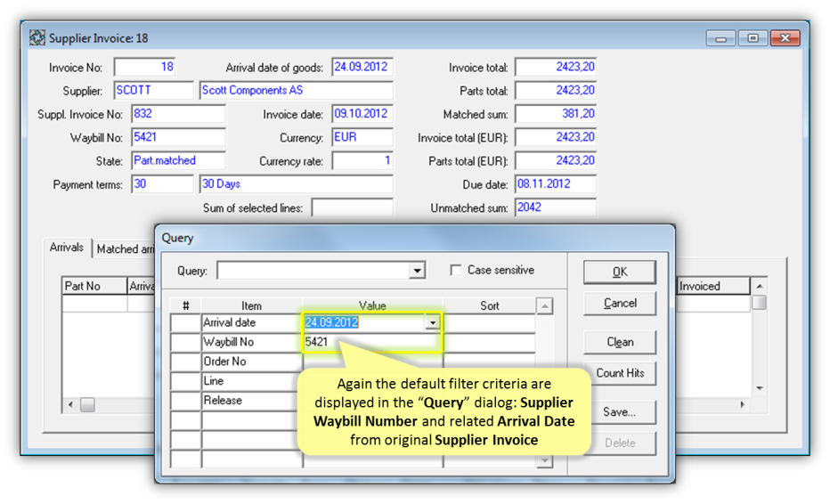Image resolution: width=830 pixels, height=504 pixels.
Task: Click the Supplier code field SCOTT
Action: 153,90
